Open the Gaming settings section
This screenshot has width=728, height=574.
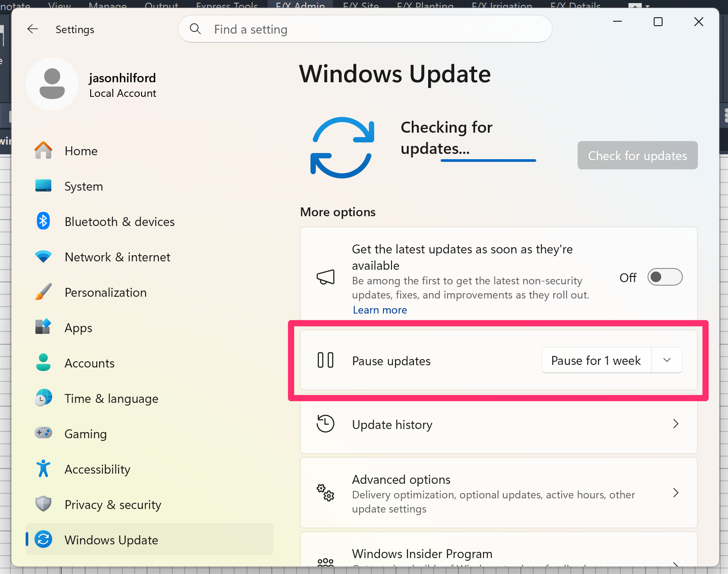(x=85, y=434)
